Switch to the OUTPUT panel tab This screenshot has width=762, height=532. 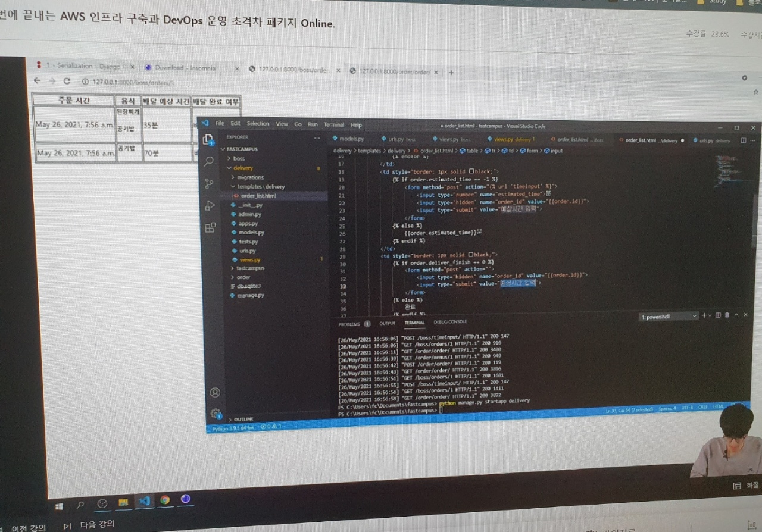[387, 323]
